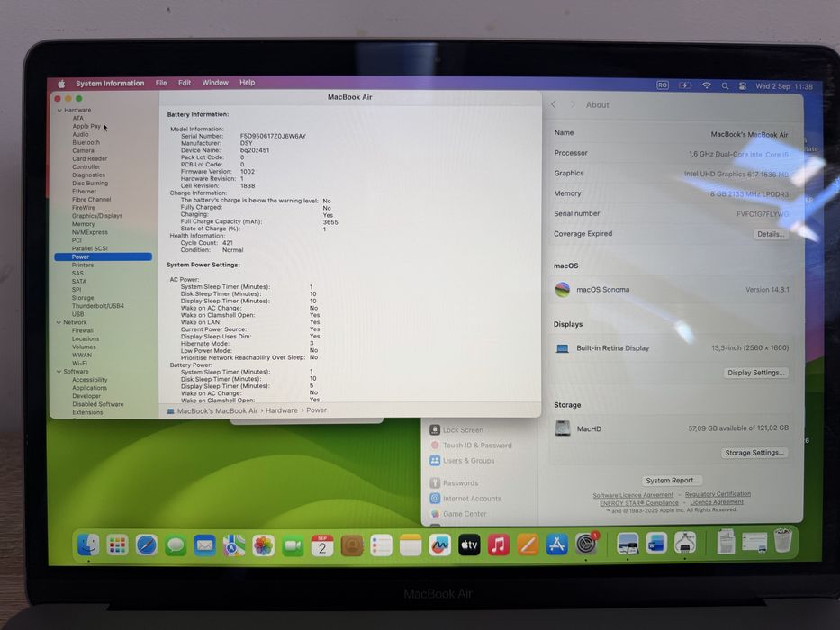Open Control Center in the menu bar

[743, 85]
